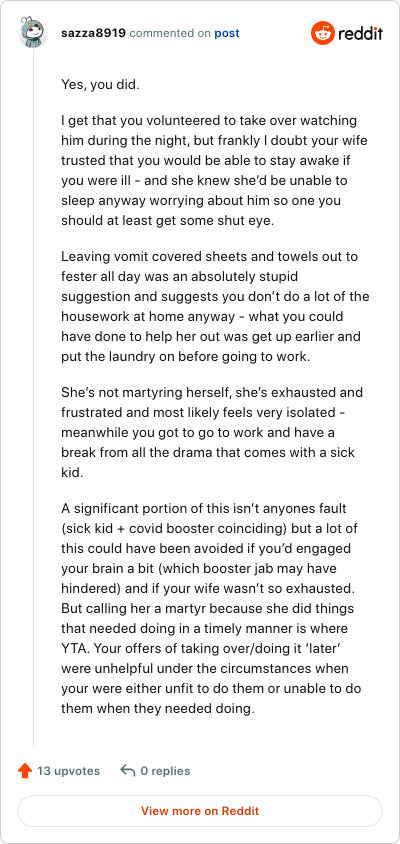Click the curved reply arrow icon
Image resolution: width=400 pixels, height=844 pixels.
tap(128, 771)
